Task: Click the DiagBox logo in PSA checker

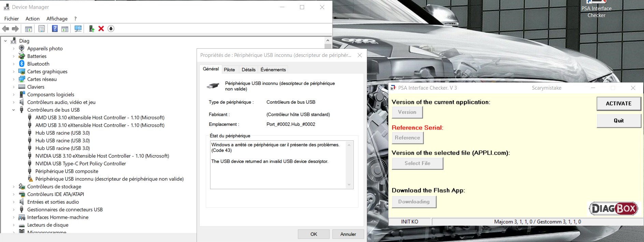Action: 614,208
